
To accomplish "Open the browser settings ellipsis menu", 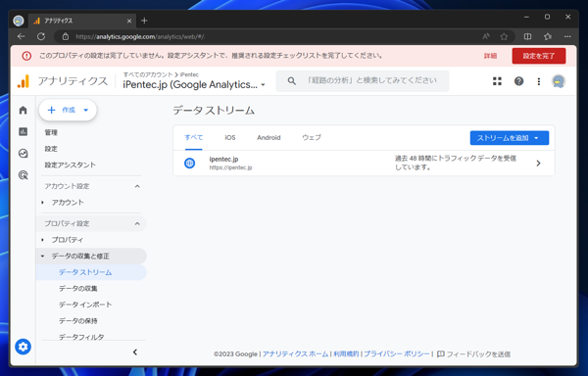I will pos(567,36).
